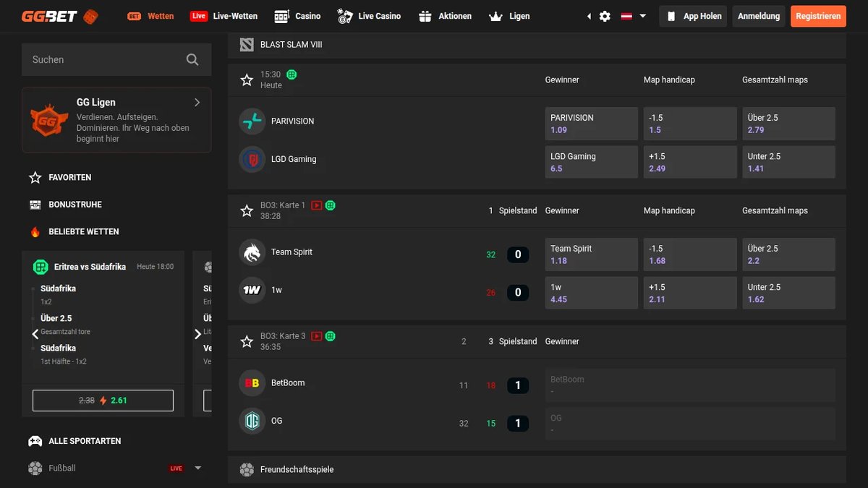Click Eritrea vs Südafrika match icon
The width and height of the screenshot is (868, 488).
41,267
